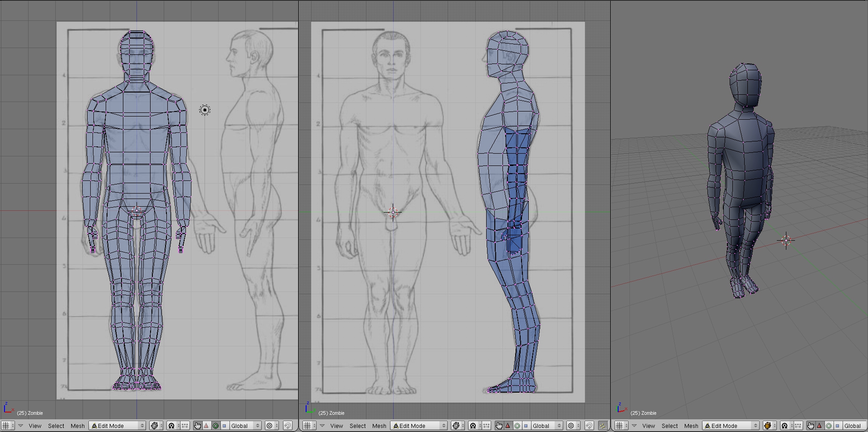
Task: Toggle the rotate manipulator ring in left viewport
Action: point(215,426)
